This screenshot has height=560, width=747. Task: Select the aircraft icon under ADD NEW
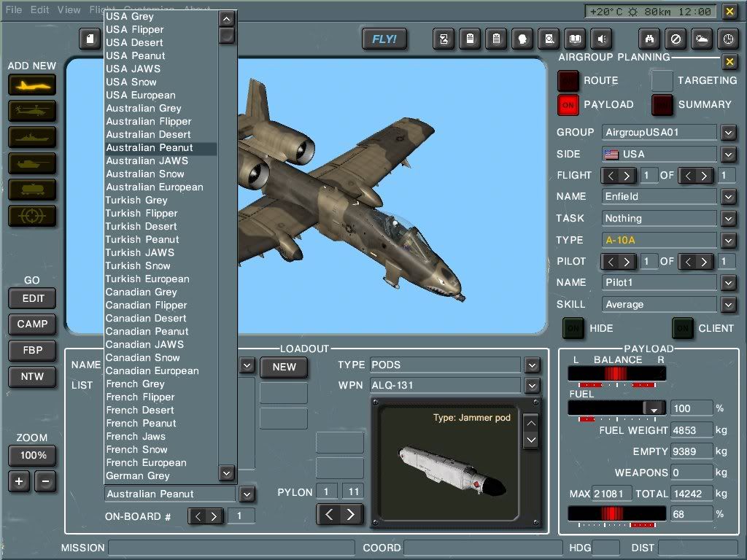[31, 85]
